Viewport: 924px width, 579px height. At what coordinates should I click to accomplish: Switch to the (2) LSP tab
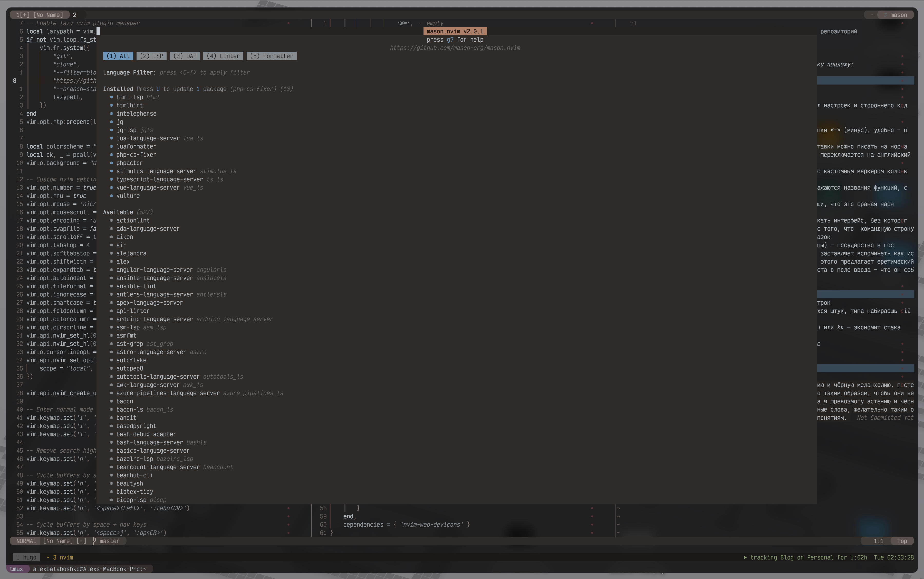pos(151,56)
